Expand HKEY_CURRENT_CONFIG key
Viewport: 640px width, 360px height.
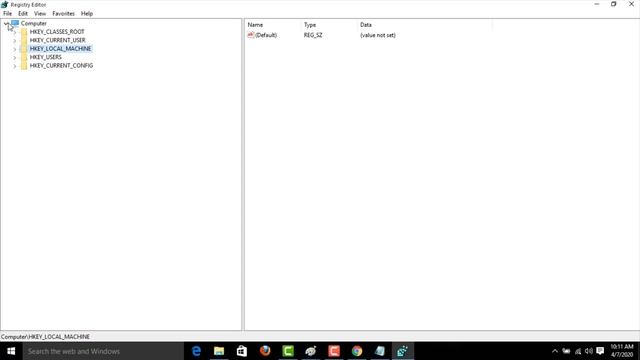click(x=15, y=66)
